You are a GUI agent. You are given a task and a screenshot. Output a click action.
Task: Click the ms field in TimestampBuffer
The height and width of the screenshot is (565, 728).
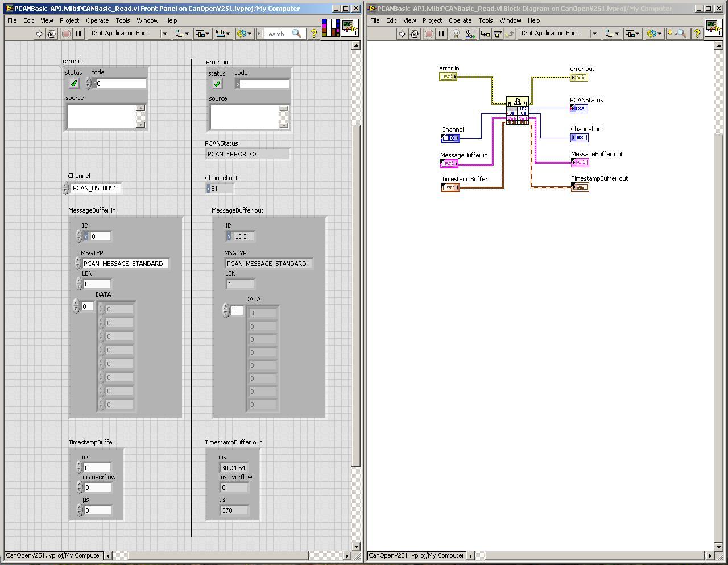coord(97,468)
